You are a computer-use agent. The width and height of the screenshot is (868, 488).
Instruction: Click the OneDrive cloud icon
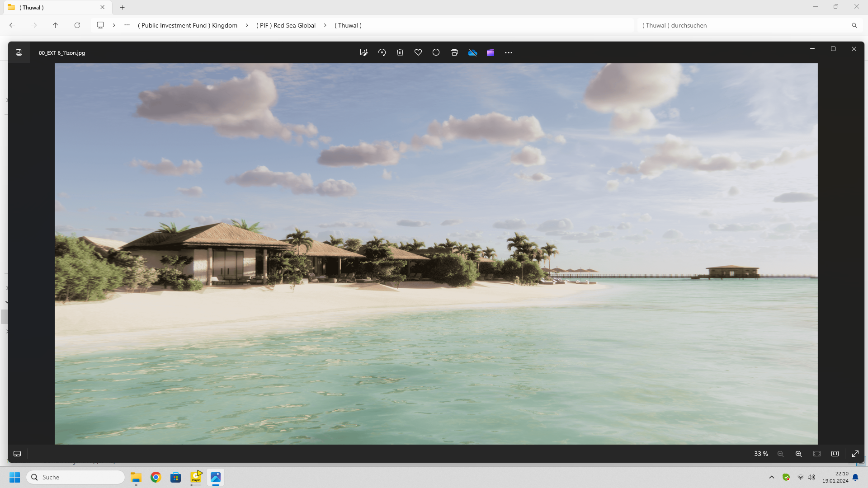pyautogui.click(x=472, y=52)
